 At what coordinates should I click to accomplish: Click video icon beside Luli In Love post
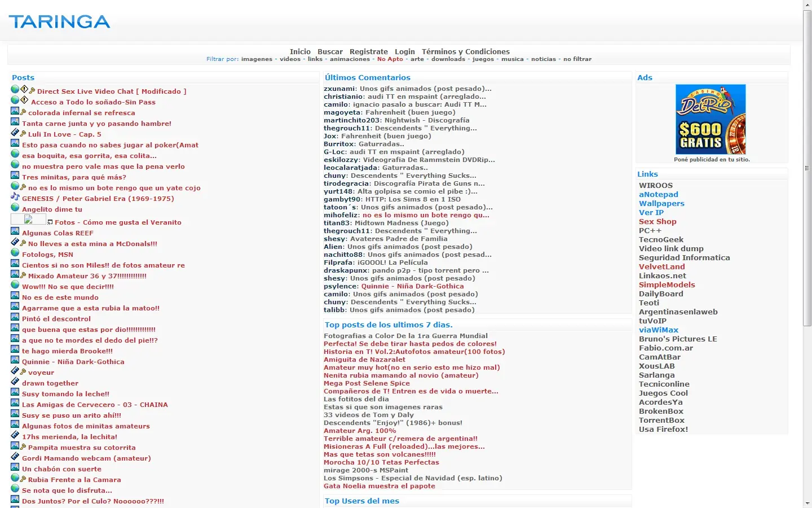pos(15,132)
